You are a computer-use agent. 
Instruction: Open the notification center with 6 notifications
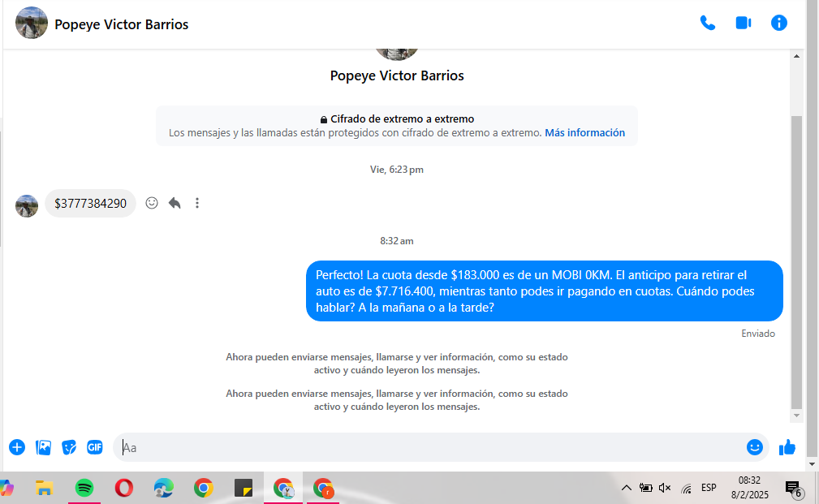click(x=793, y=489)
